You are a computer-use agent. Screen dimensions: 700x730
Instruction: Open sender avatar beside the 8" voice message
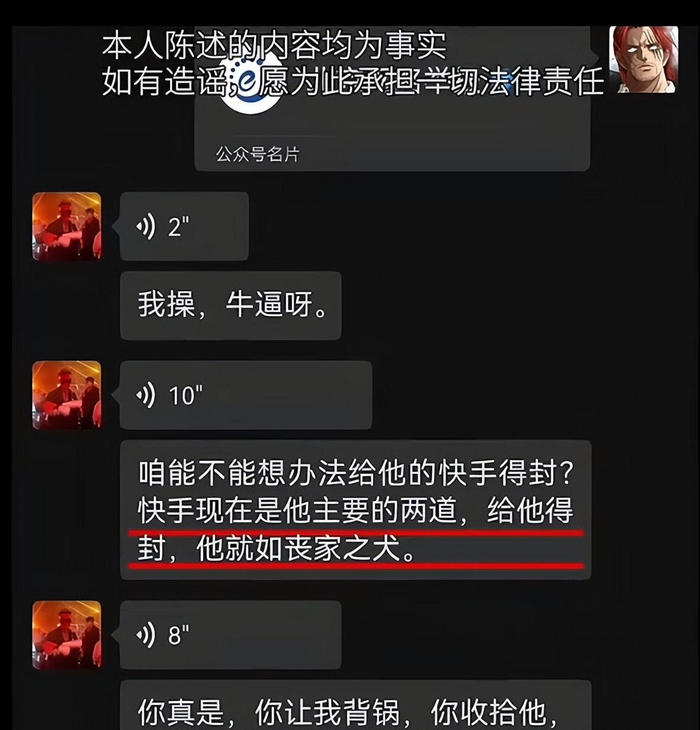tap(66, 635)
